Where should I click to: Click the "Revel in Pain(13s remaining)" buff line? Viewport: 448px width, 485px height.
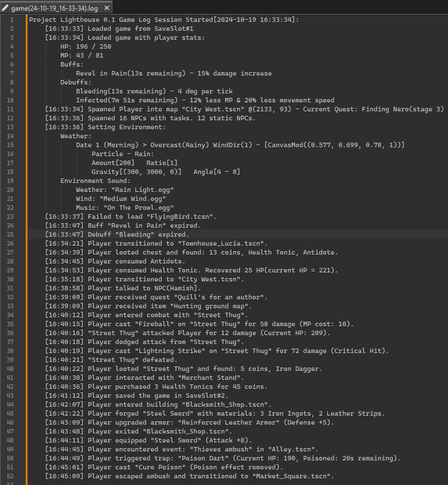click(x=174, y=74)
